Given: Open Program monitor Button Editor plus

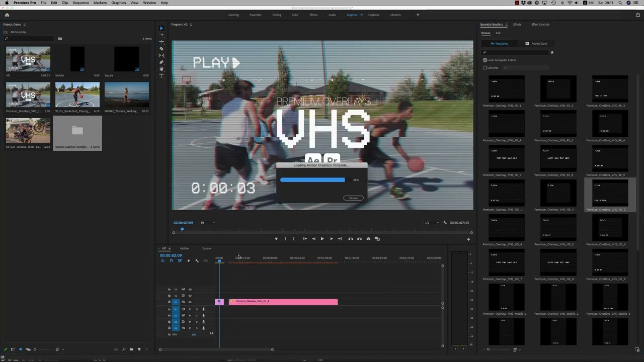Looking at the screenshot, I should (x=468, y=239).
